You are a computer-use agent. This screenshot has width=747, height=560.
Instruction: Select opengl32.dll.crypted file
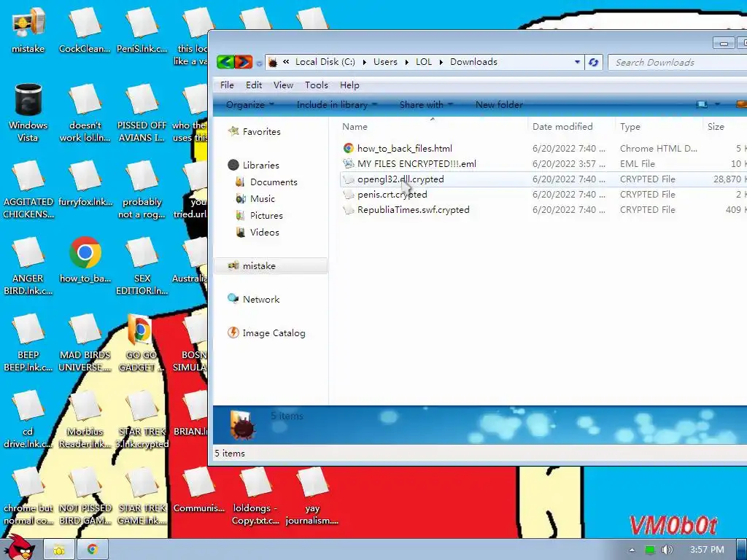pos(400,179)
